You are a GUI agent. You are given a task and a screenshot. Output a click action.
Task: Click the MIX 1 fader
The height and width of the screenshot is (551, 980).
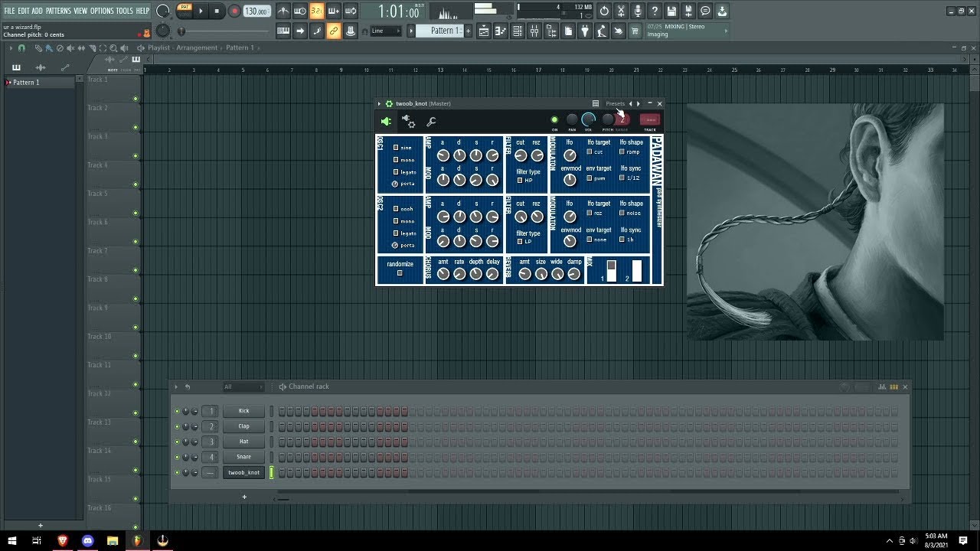click(611, 270)
